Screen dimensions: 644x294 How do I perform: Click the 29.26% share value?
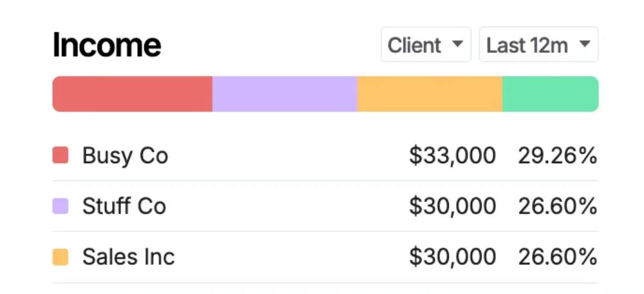[x=557, y=156]
